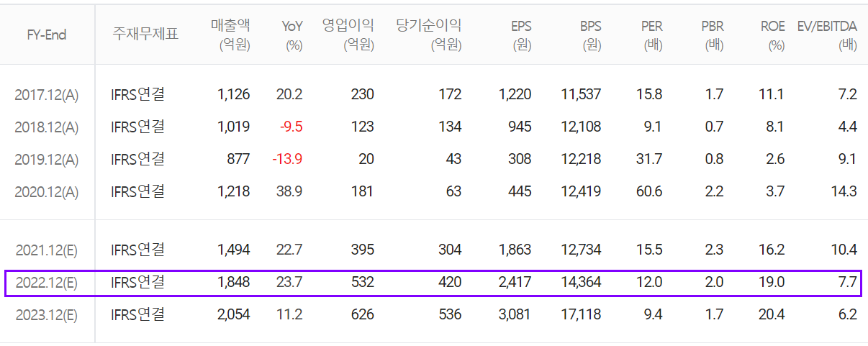
Task: Click IFRS연결 in the 2020.12(A) row
Action: [138, 191]
